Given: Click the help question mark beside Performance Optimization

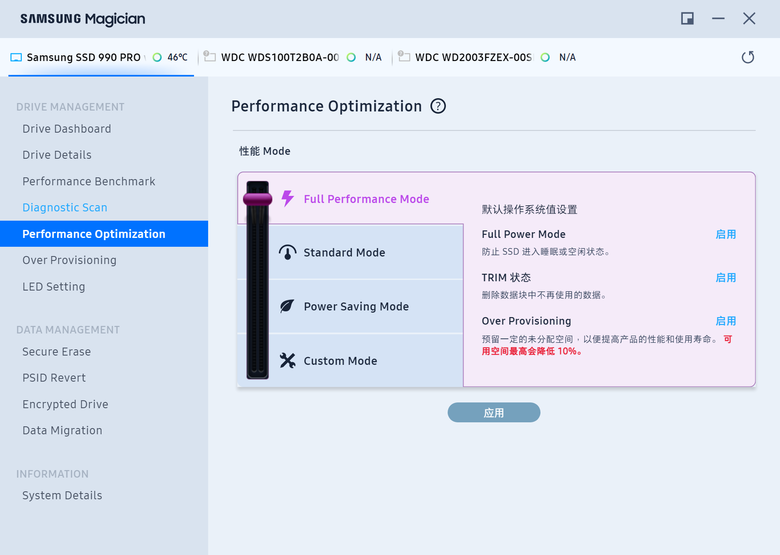Looking at the screenshot, I should point(438,106).
